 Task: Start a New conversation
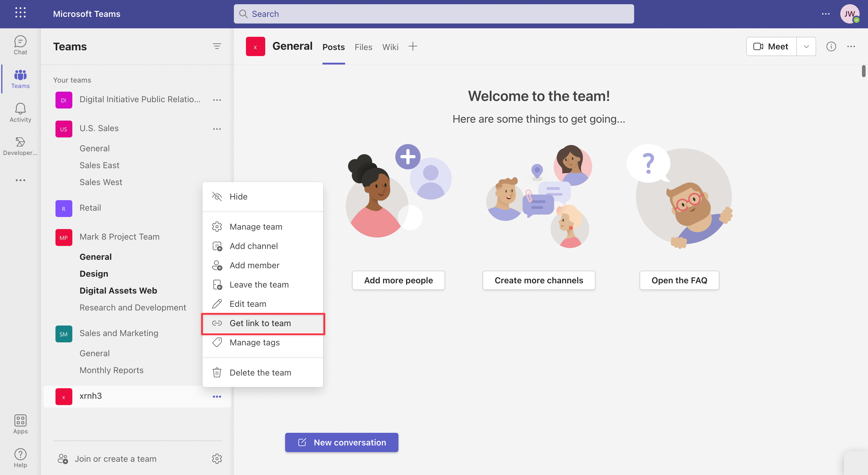tap(341, 442)
